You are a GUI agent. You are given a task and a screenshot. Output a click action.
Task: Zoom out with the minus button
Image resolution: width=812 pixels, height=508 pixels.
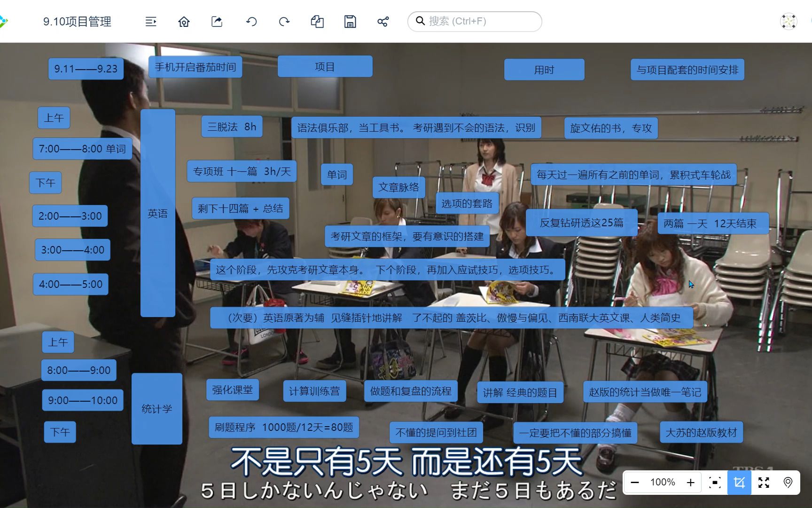coord(635,482)
